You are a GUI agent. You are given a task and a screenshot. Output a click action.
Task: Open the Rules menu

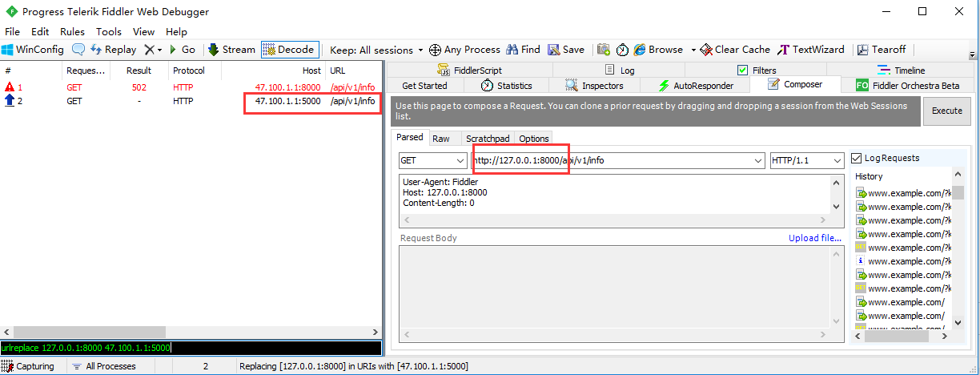(x=72, y=32)
